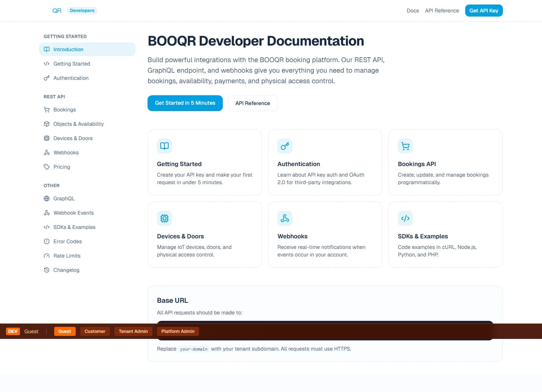
Task: Click the key icon in Authentication card
Action: [285, 146]
